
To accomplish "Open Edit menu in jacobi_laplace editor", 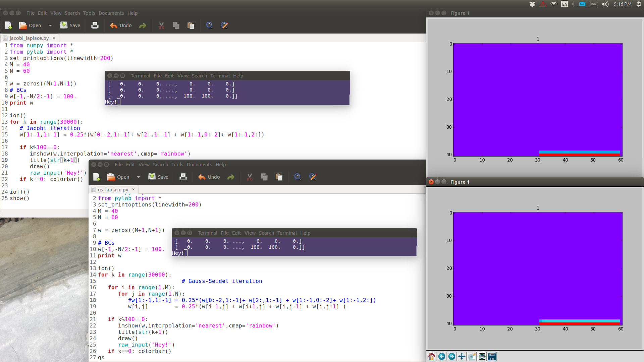I will pos(42,13).
